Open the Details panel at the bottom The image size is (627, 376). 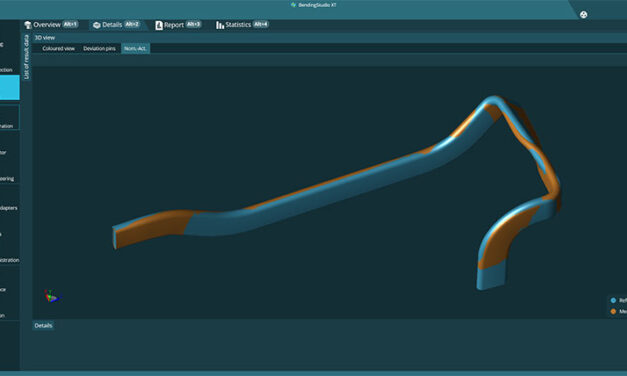click(x=43, y=326)
